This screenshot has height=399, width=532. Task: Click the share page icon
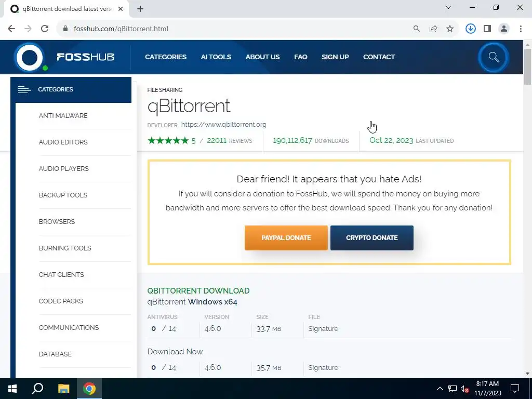433,29
